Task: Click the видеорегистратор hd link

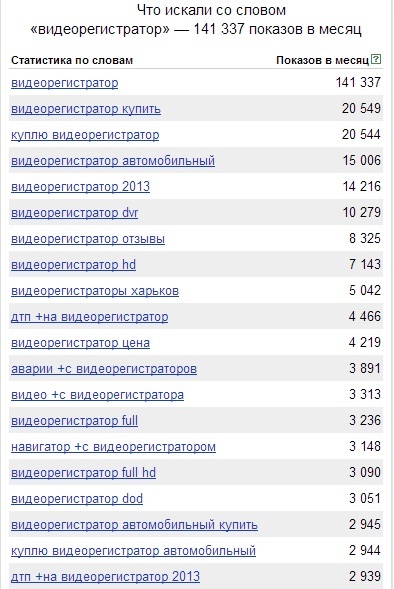Action: (x=74, y=265)
